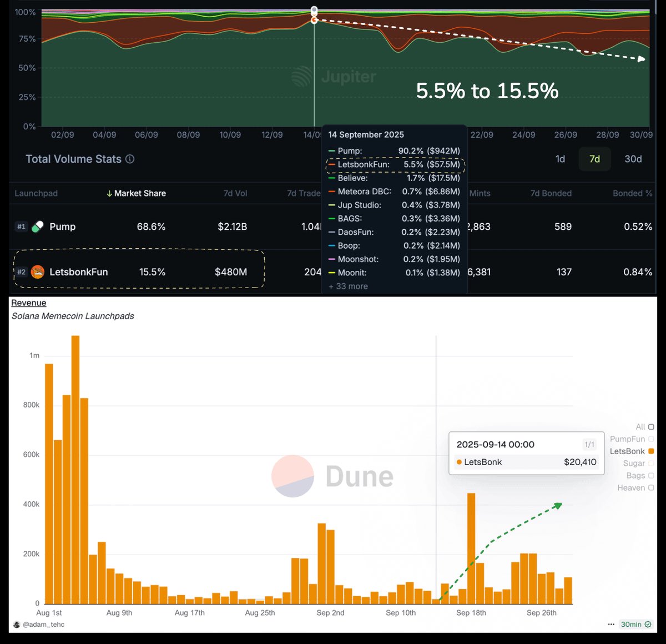The height and width of the screenshot is (644, 666).
Task: Click the LetsbonkFun launchpad logo icon
Action: (x=38, y=272)
